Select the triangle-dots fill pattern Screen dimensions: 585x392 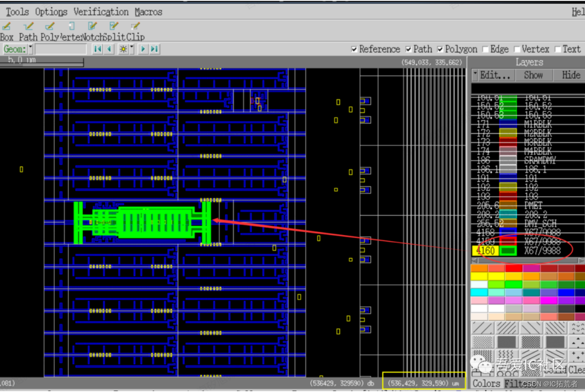point(577,342)
